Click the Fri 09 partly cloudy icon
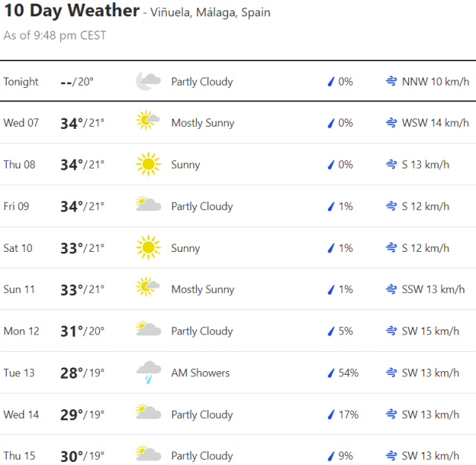476x465 pixels. (x=147, y=205)
